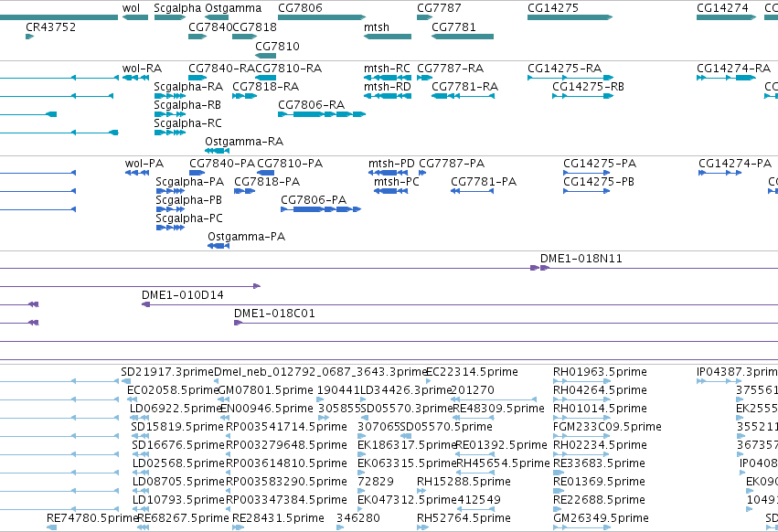778x532 pixels.
Task: Select transcript CG7818-RA
Action: 245,96
